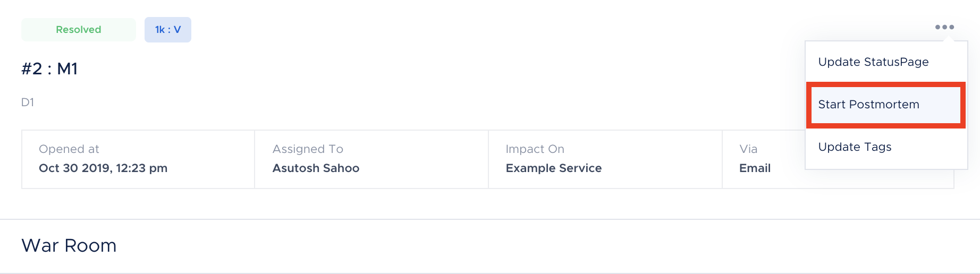The height and width of the screenshot is (274, 980).
Task: Click the Email source value
Action: pos(755,168)
